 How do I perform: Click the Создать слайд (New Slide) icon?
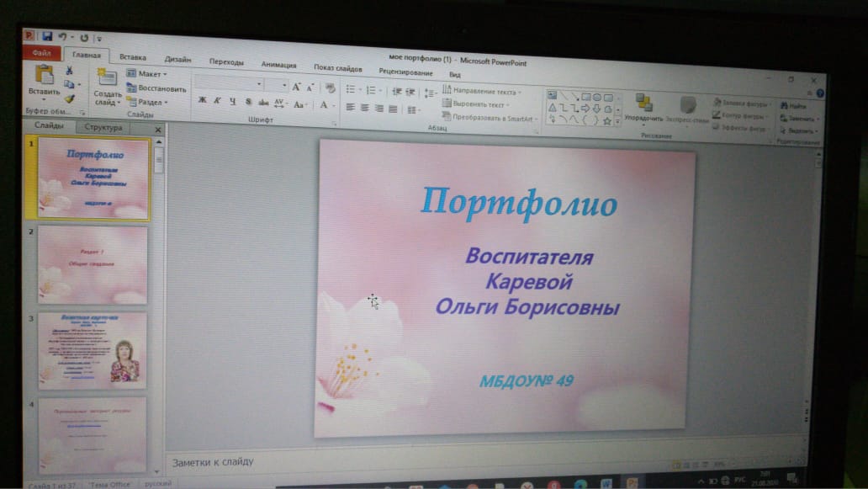point(108,80)
